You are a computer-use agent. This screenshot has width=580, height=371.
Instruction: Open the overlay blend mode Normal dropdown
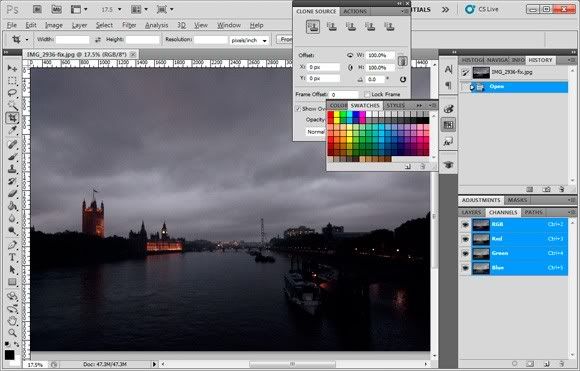coord(315,132)
